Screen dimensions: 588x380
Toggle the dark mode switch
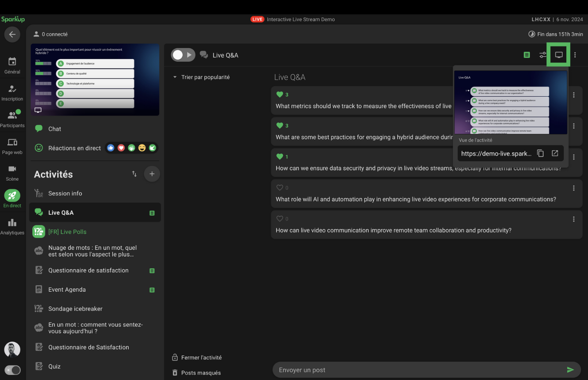12,370
